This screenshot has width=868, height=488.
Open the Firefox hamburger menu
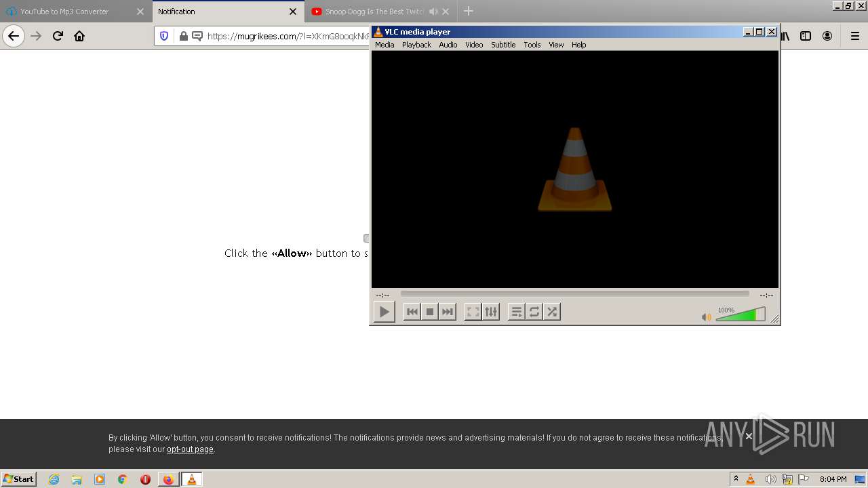855,36
